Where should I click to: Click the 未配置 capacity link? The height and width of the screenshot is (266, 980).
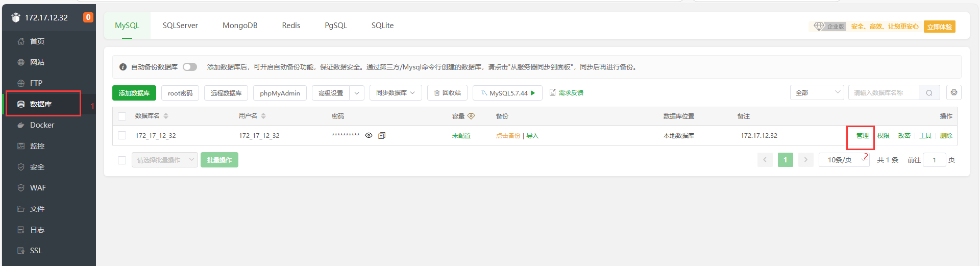click(x=461, y=136)
